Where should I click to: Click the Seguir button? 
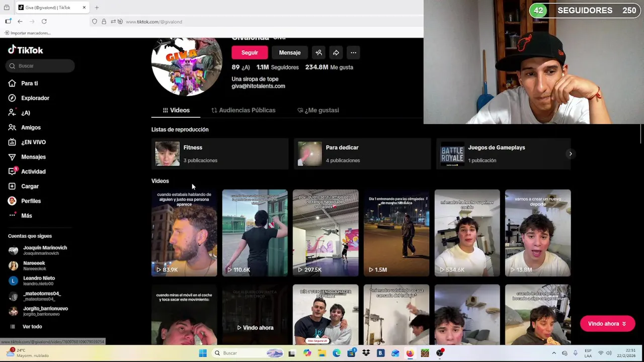click(250, 53)
